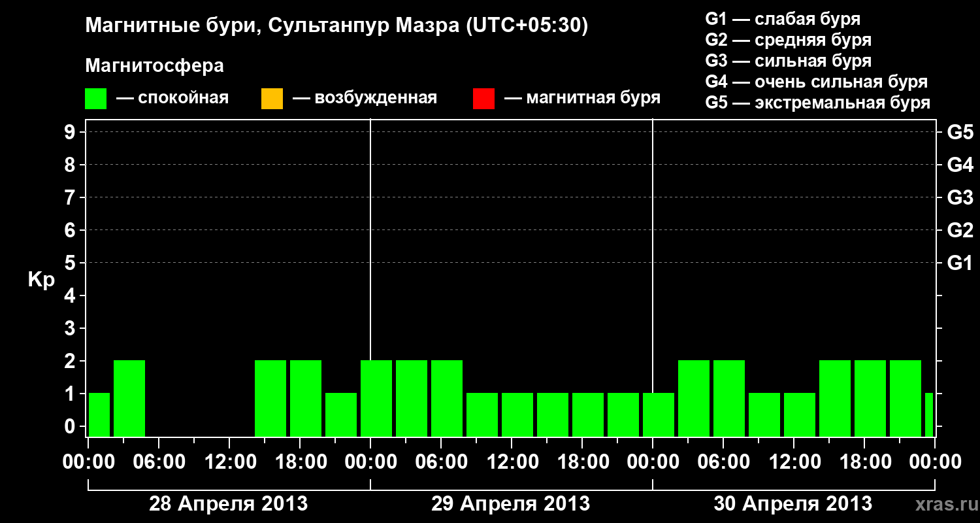Click the 'G1' label on the right axis
Image resolution: width=980 pixels, height=523 pixels.
click(x=960, y=263)
